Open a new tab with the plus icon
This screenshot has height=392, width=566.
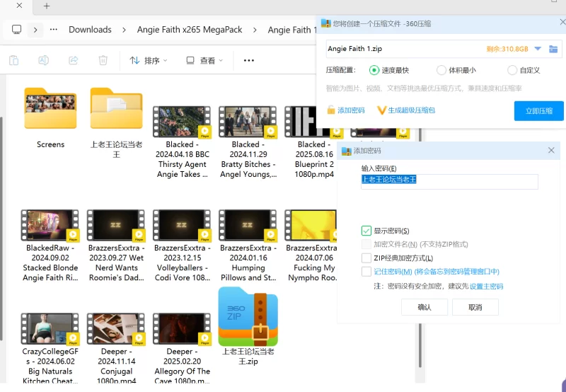[x=47, y=6]
